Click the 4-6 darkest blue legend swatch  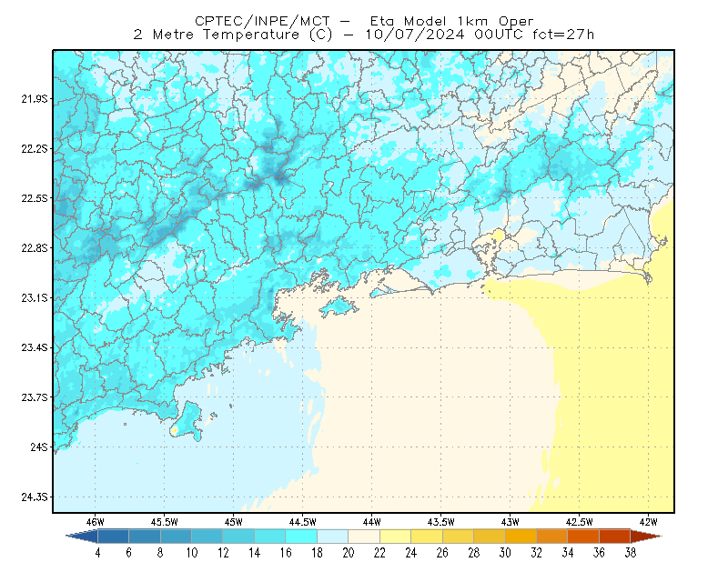(113, 537)
